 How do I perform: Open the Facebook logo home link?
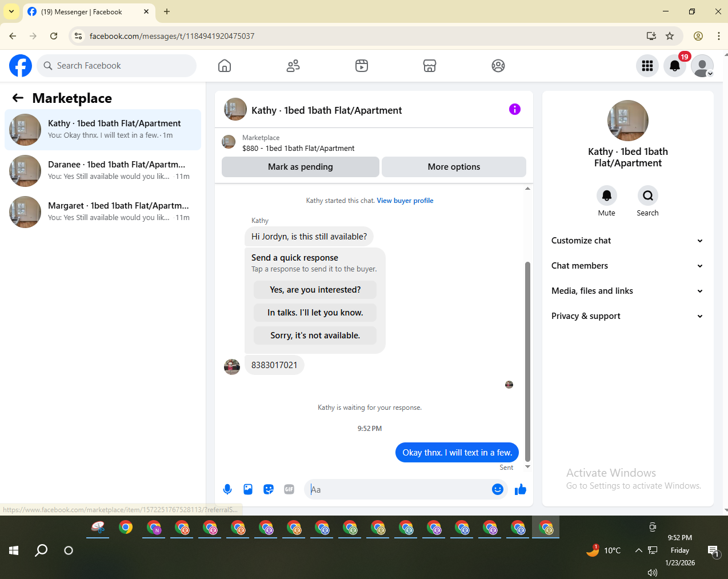(21, 66)
